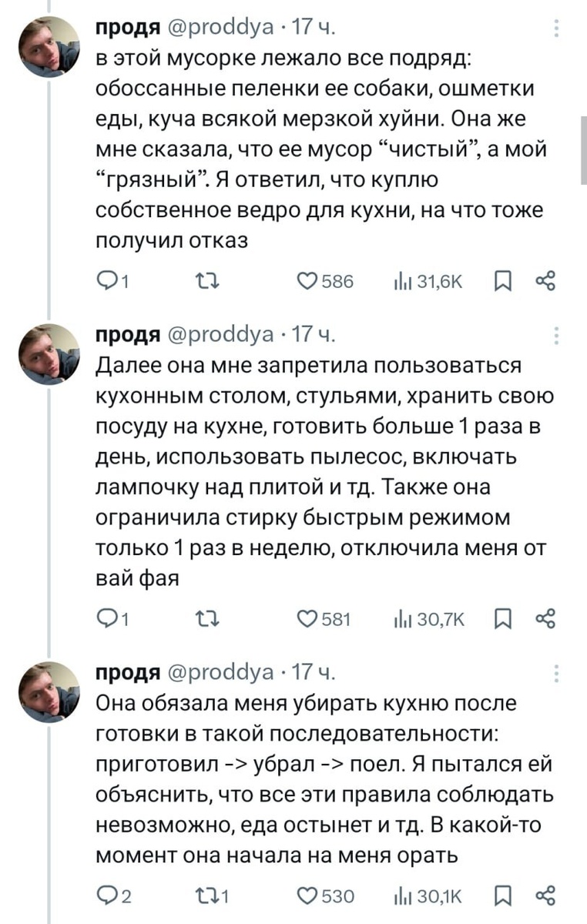Open @proddya's profile via the top avatar

pos(48,46)
